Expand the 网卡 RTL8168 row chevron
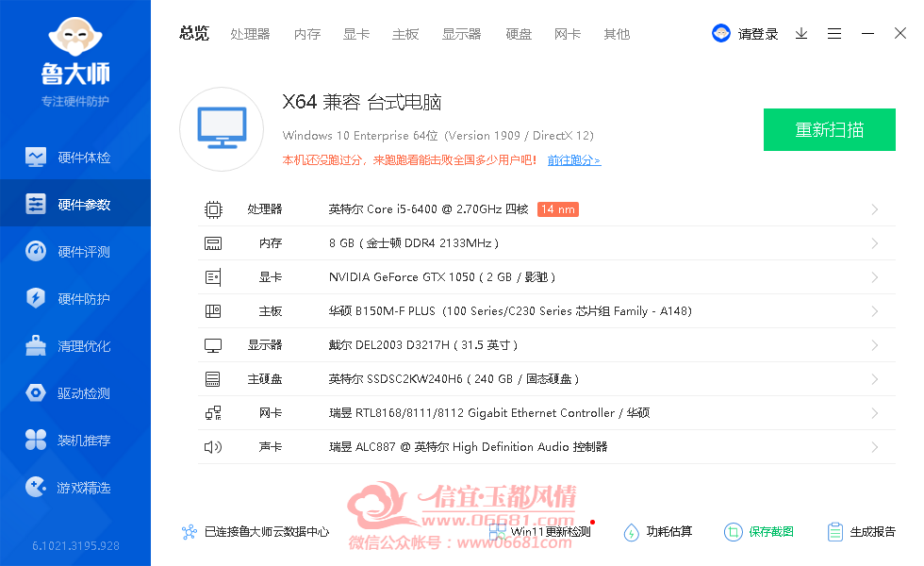This screenshot has width=924, height=566. tap(875, 413)
